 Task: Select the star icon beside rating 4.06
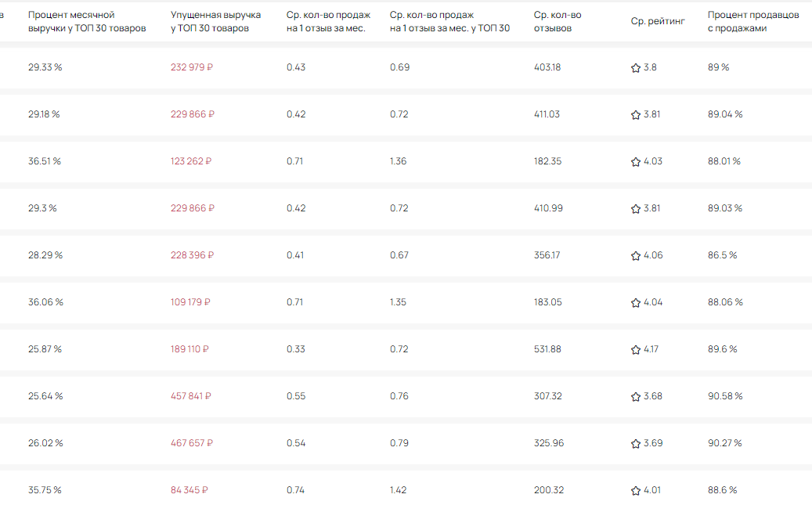(636, 256)
